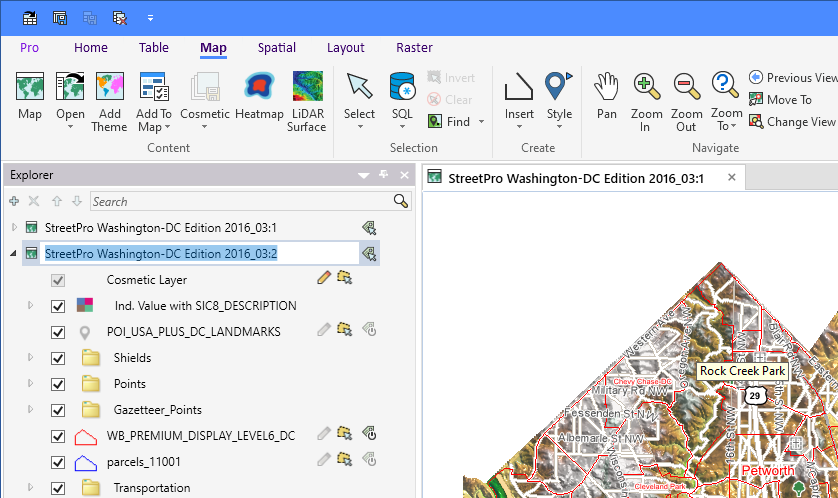The height and width of the screenshot is (498, 838).
Task: Click the label tag icon on parcels_11001 row
Action: point(369,459)
